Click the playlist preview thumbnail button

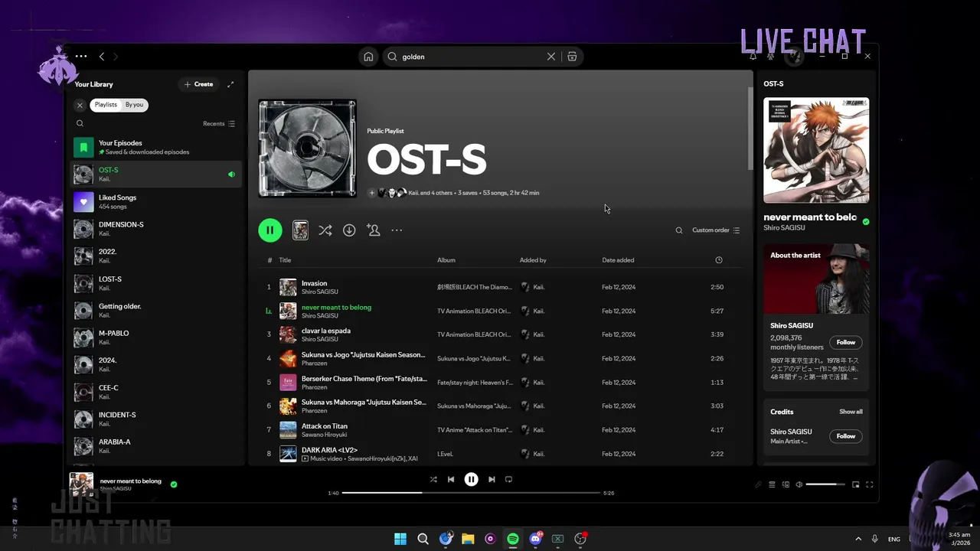coord(300,230)
